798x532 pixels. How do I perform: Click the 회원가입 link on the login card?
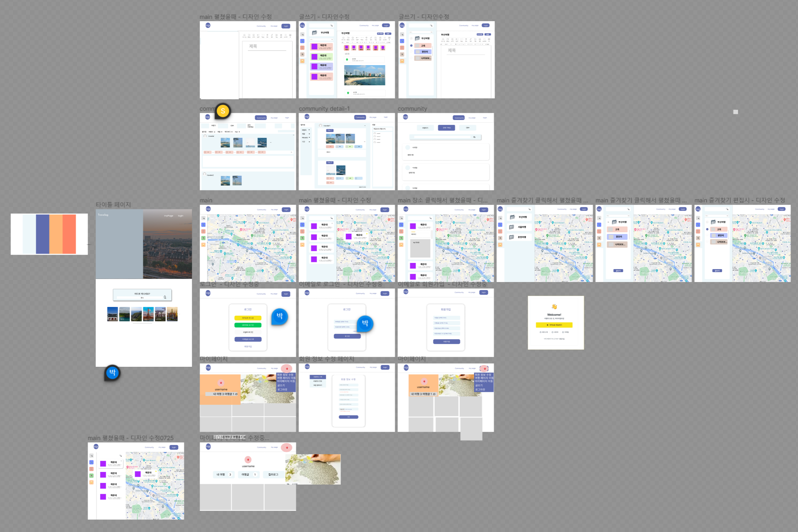pyautogui.click(x=248, y=346)
